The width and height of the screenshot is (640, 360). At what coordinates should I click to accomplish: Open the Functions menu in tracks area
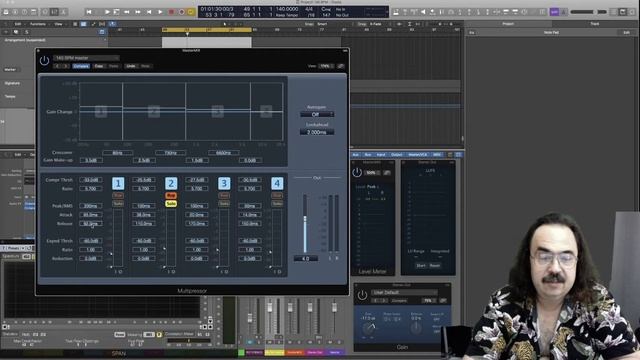click(38, 24)
